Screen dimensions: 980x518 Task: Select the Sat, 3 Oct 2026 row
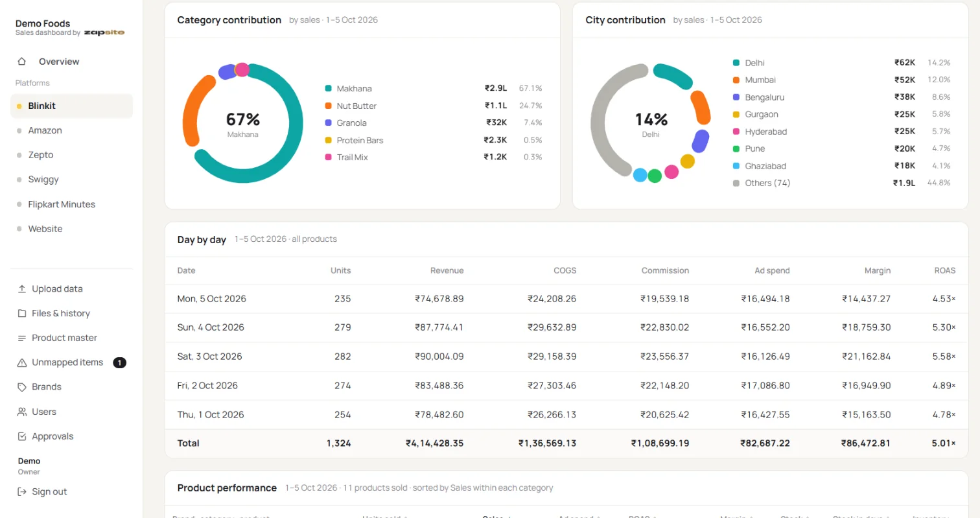[x=566, y=357]
